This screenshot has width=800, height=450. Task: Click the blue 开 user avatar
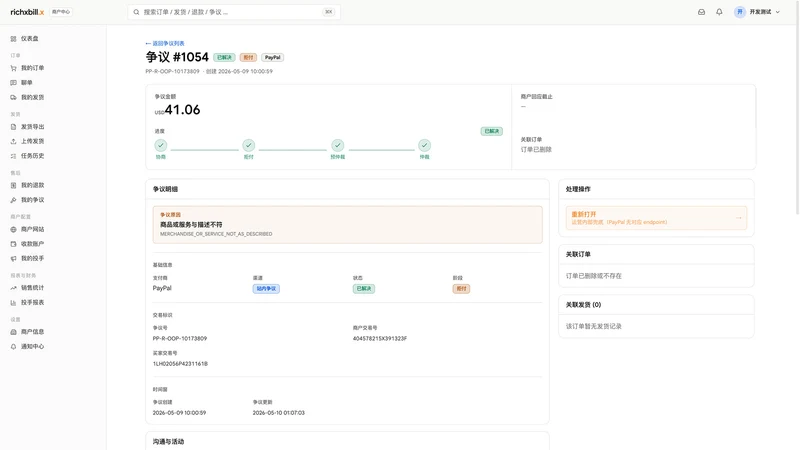tap(740, 12)
